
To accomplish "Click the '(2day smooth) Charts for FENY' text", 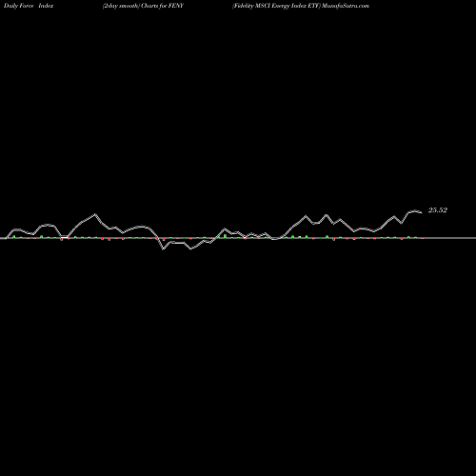I will coord(143,6).
